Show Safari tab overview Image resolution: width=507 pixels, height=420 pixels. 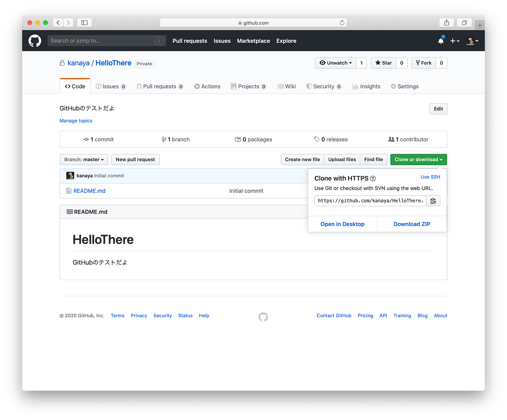coord(464,22)
